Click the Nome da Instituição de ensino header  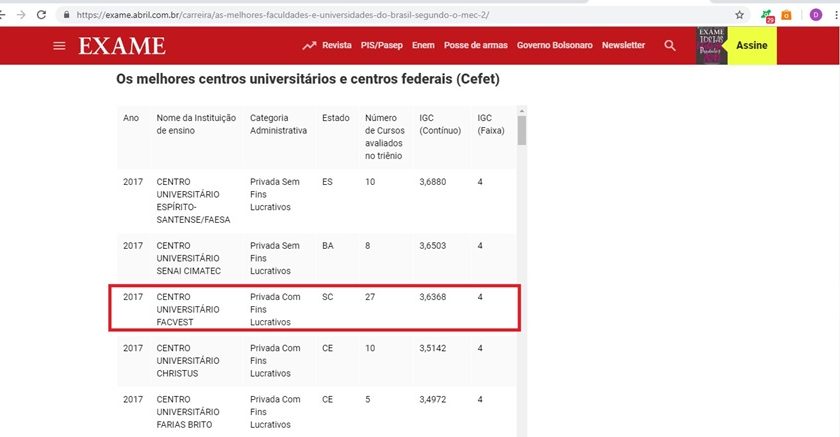point(196,124)
